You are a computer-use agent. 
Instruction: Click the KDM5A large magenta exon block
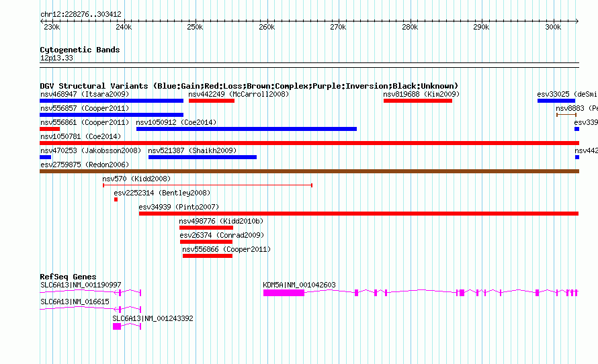point(284,293)
